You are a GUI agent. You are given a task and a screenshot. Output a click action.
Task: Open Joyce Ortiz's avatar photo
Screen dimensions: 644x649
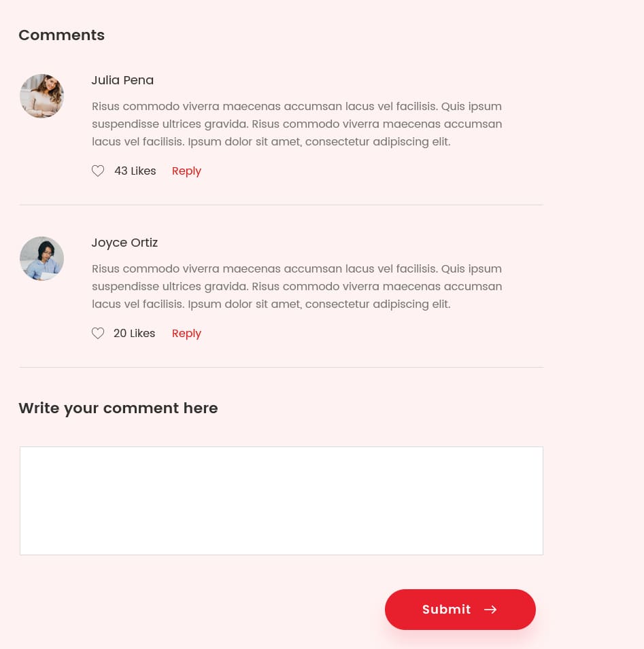click(42, 258)
